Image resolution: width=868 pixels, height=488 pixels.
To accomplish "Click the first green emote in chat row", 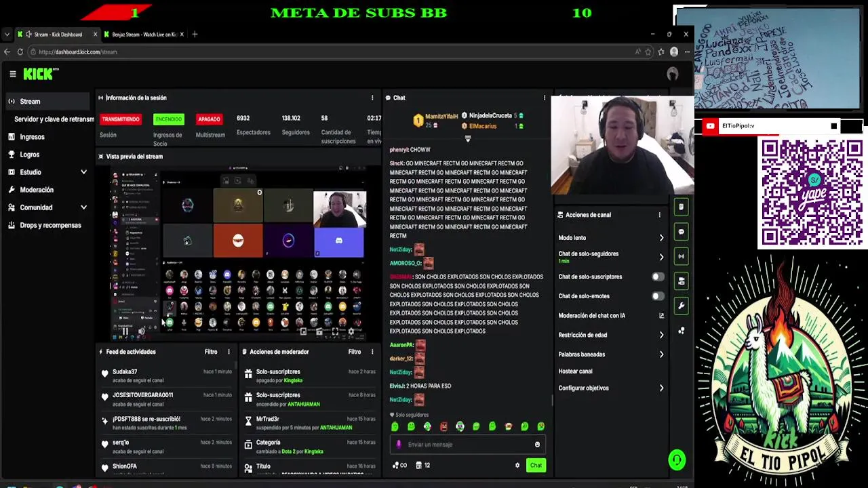I will (x=395, y=426).
